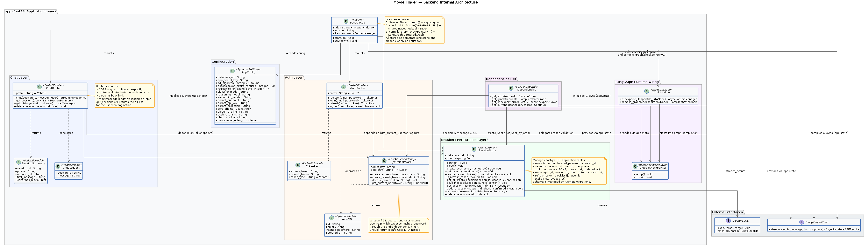Click the create_user / get_user_by_email label
Screen dimensions: 868x247
click(x=509, y=133)
